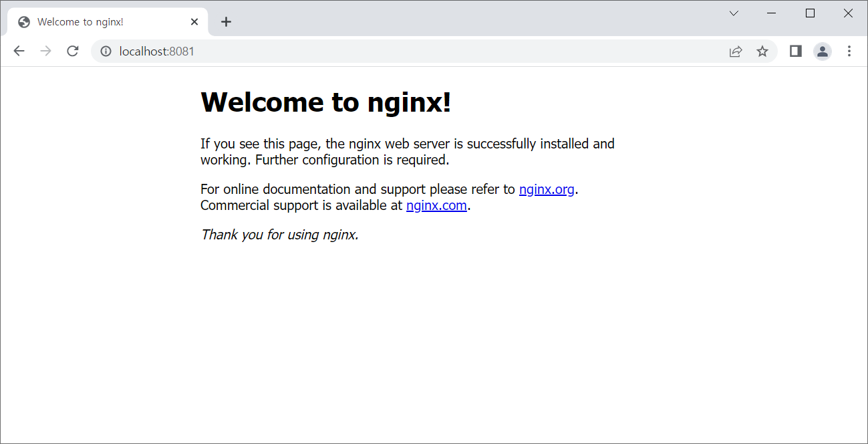Share this page via the share icon
This screenshot has width=868, height=444.
pos(736,51)
